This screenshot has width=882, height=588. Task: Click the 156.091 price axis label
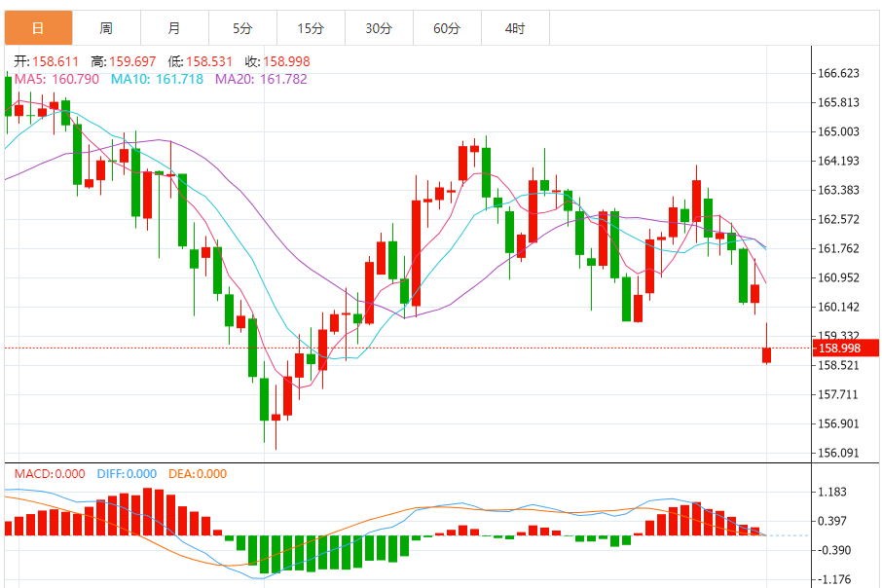click(x=838, y=453)
